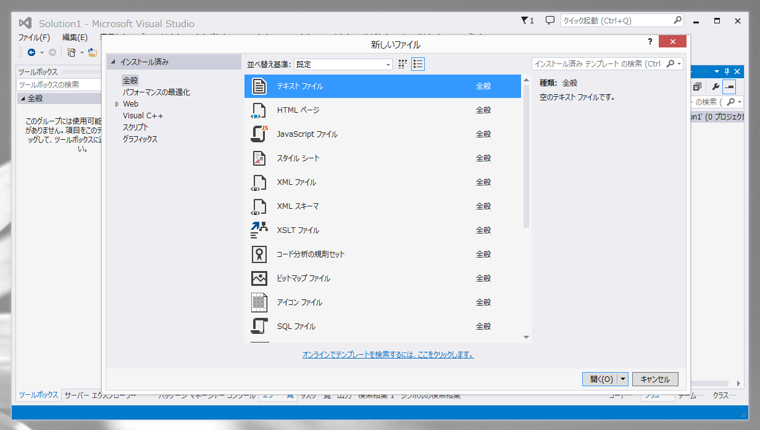Collapse the 全般 group in the Toolbox
The image size is (760, 430).
click(22, 98)
